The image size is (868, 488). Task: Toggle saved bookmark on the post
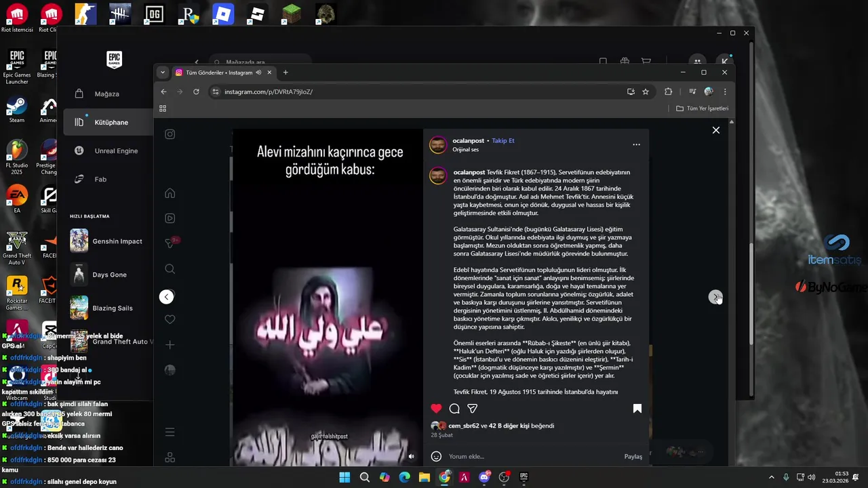[637, 408]
